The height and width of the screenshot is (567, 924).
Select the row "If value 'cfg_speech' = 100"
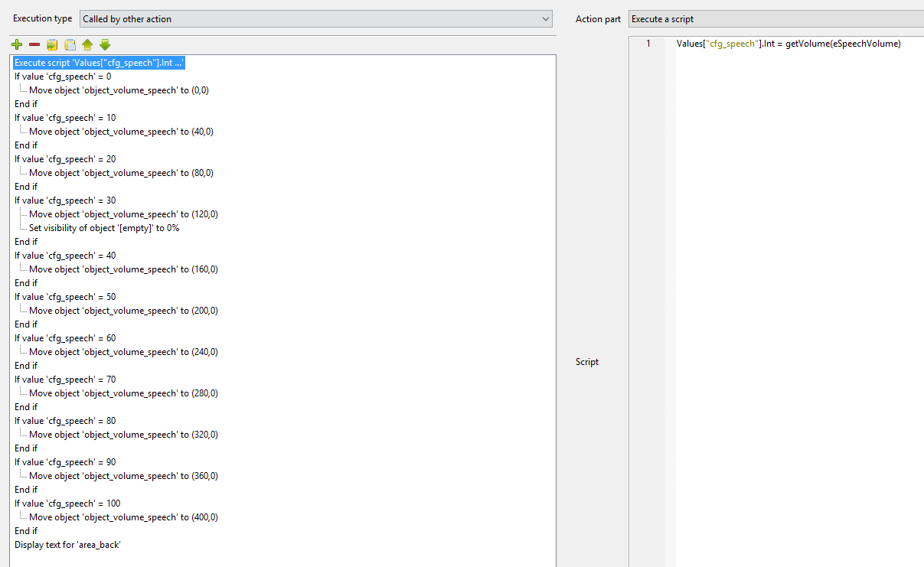[67, 503]
